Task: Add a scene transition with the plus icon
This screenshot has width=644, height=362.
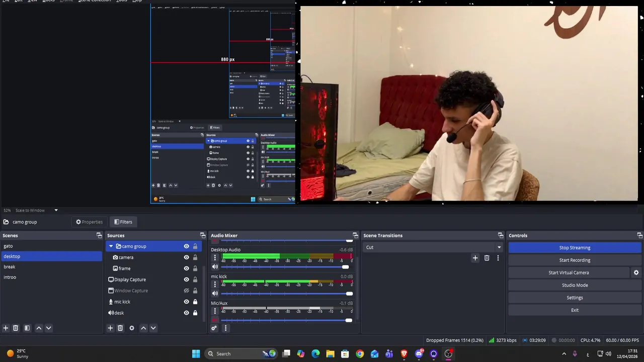Action: coord(475,258)
